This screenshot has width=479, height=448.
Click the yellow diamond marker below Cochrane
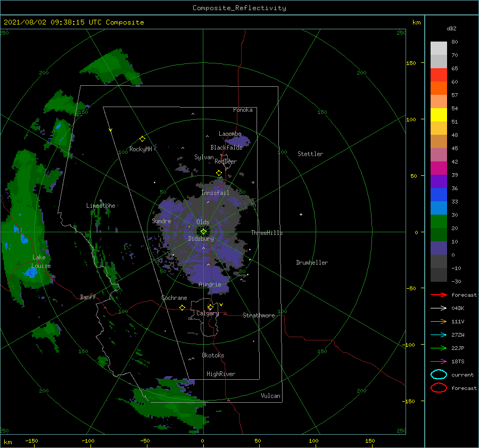(183, 308)
